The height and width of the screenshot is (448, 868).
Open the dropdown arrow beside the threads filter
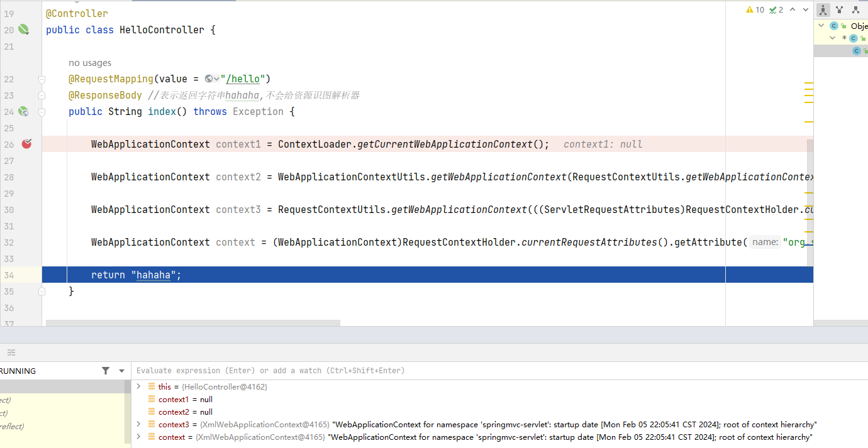click(121, 371)
